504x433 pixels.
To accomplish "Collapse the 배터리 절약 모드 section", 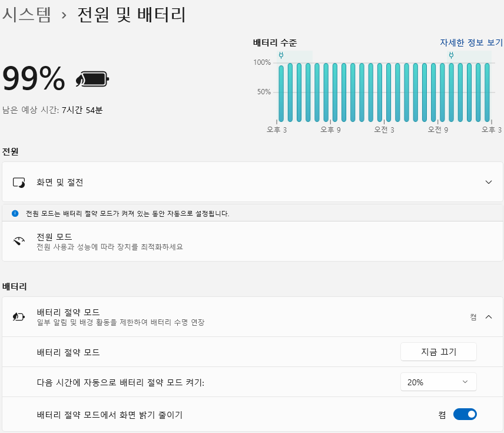I will tap(488, 317).
